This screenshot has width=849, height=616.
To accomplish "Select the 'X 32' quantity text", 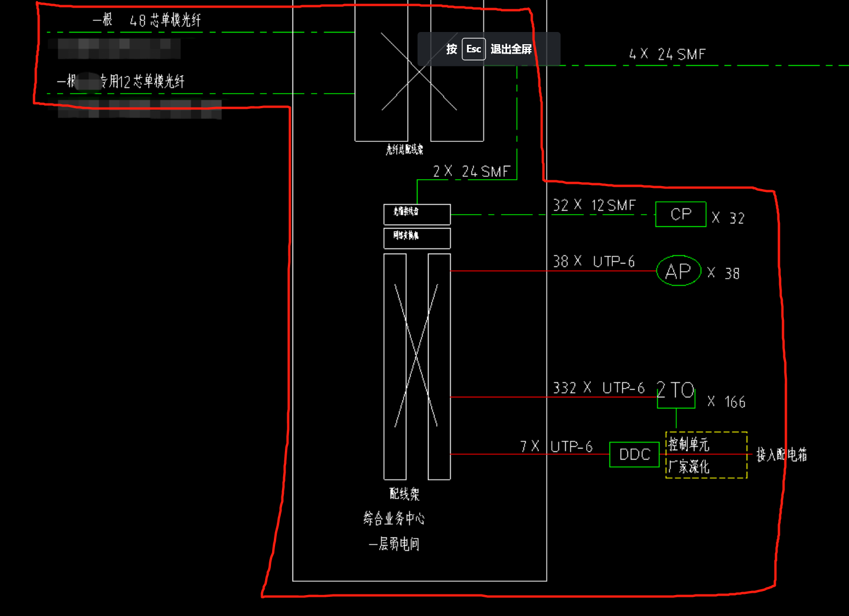I will click(x=728, y=218).
